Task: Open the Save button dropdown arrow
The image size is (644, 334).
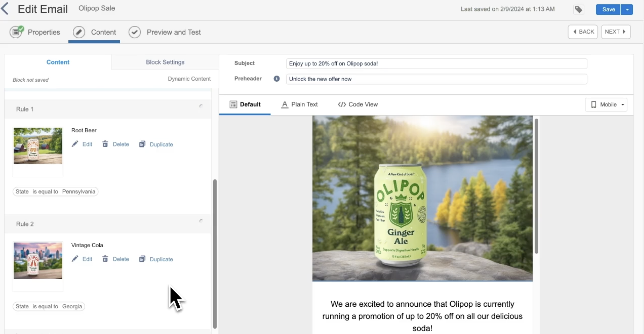Action: pos(627,9)
